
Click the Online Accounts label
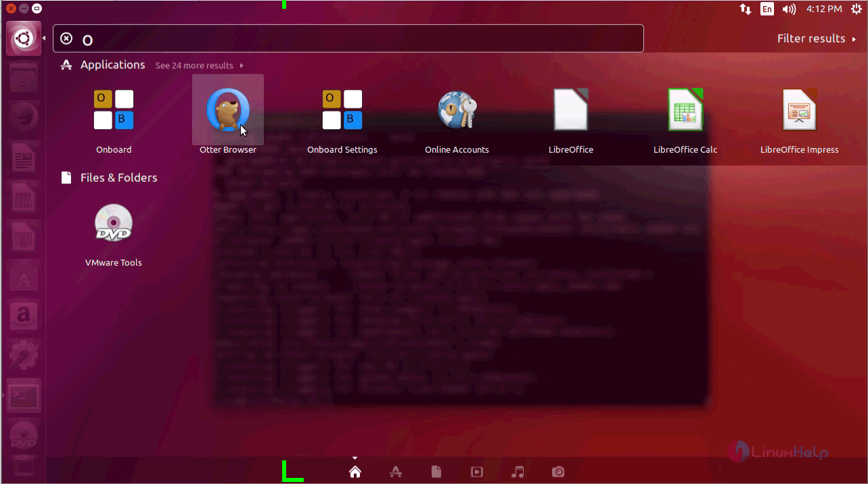457,149
